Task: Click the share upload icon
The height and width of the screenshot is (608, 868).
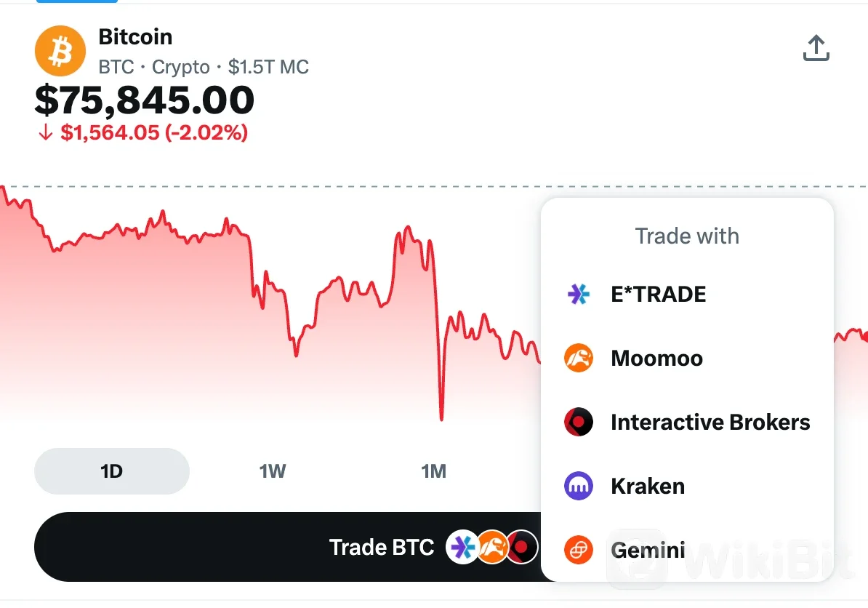Action: (x=816, y=48)
